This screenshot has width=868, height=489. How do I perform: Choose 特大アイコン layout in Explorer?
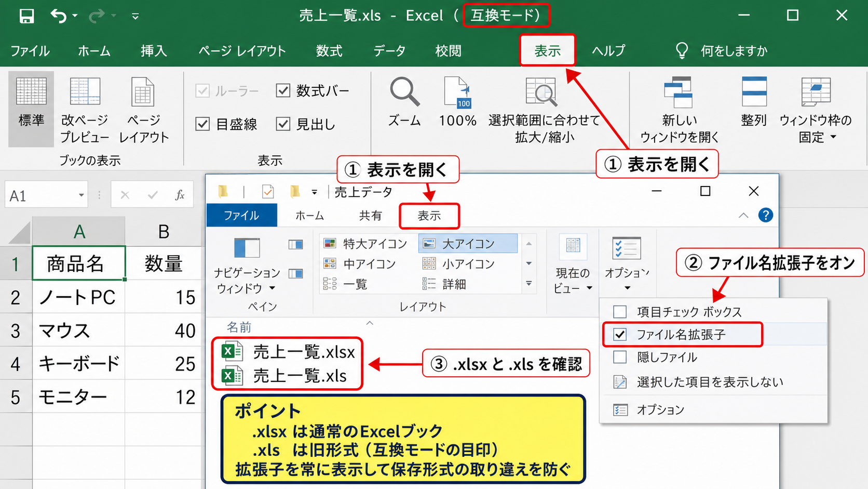[365, 244]
